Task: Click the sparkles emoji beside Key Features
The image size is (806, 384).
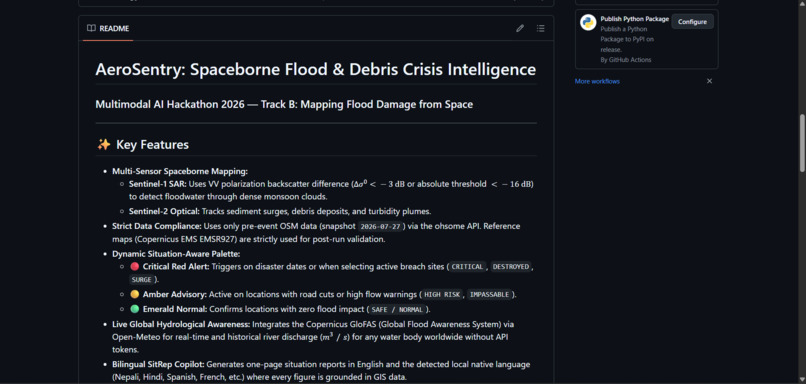Action: pyautogui.click(x=104, y=145)
